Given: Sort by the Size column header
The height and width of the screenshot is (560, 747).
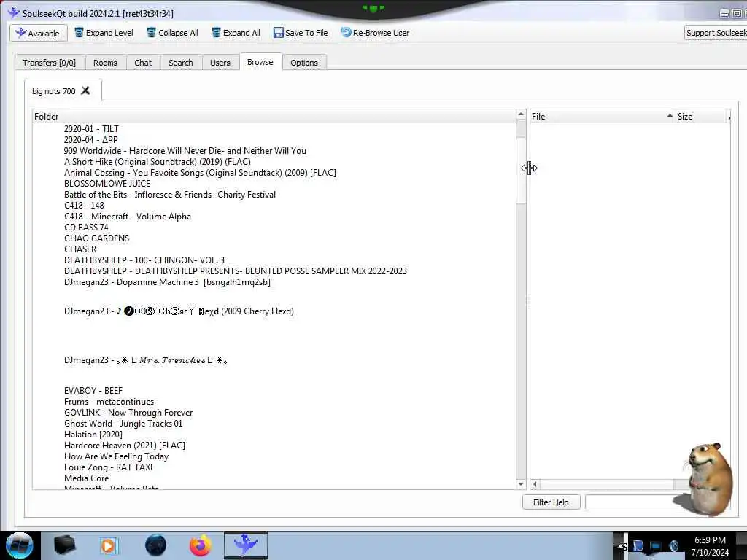Looking at the screenshot, I should [703, 116].
